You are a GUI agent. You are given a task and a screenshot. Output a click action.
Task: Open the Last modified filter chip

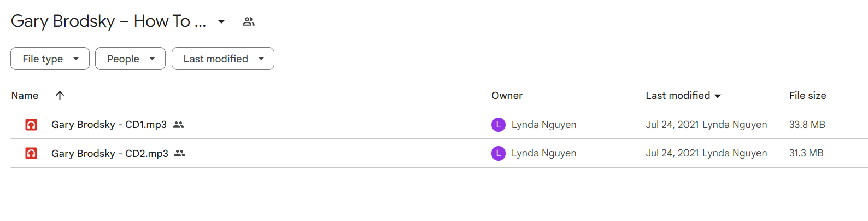coord(223,59)
